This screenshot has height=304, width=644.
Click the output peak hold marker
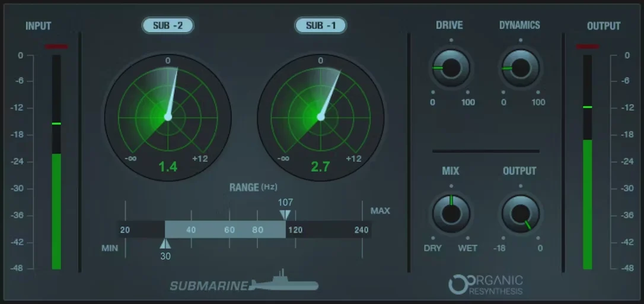click(x=588, y=107)
